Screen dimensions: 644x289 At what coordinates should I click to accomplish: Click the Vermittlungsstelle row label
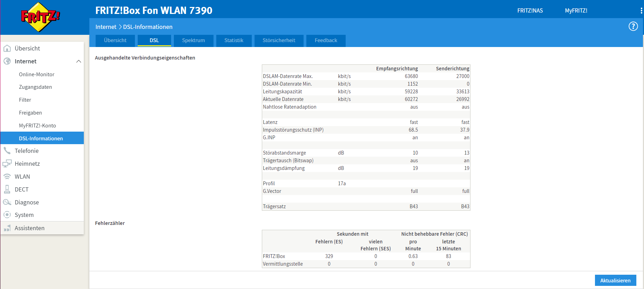pos(283,264)
